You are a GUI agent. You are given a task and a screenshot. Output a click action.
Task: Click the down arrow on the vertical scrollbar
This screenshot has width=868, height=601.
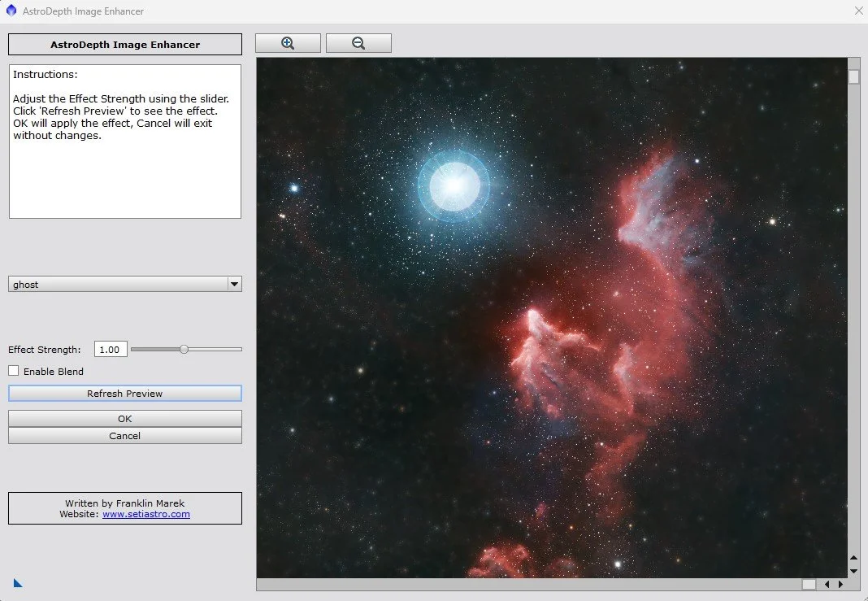click(853, 569)
